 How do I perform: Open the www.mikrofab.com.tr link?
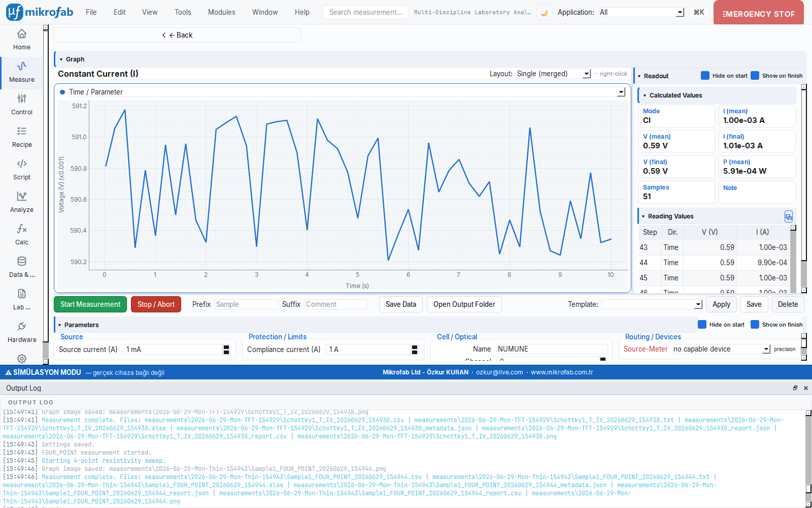(x=562, y=372)
